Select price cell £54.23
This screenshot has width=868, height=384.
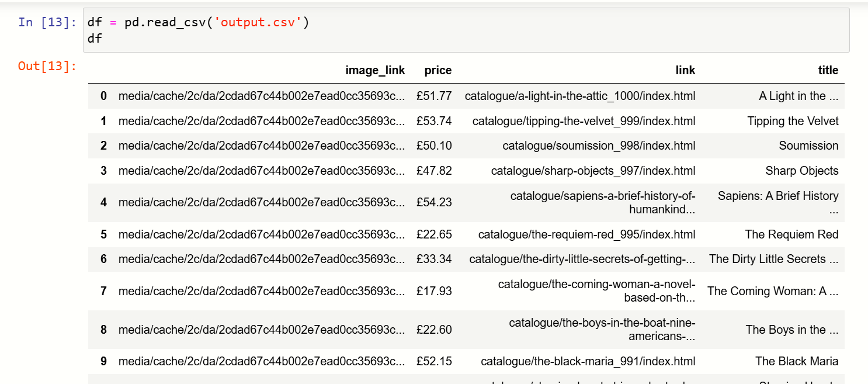pyautogui.click(x=434, y=202)
